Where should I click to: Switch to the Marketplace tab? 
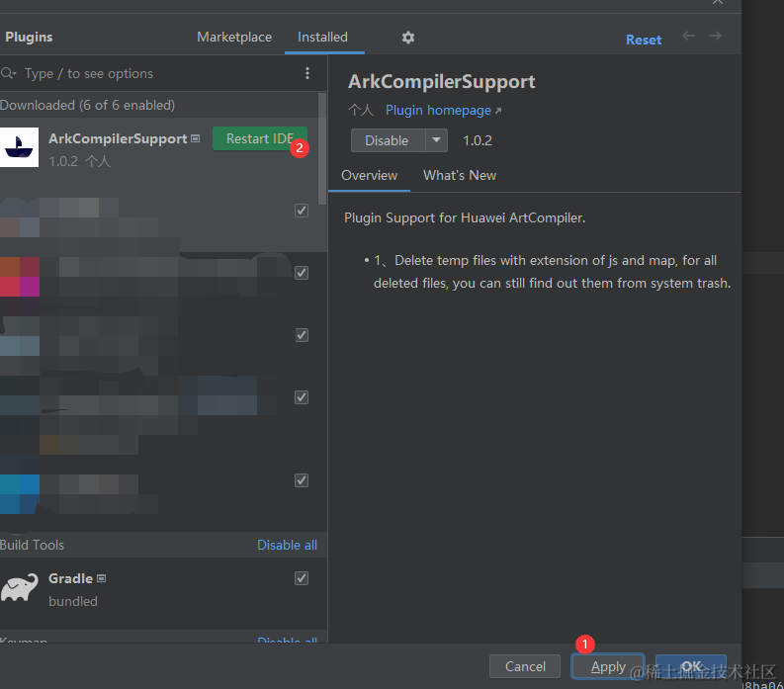[234, 37]
